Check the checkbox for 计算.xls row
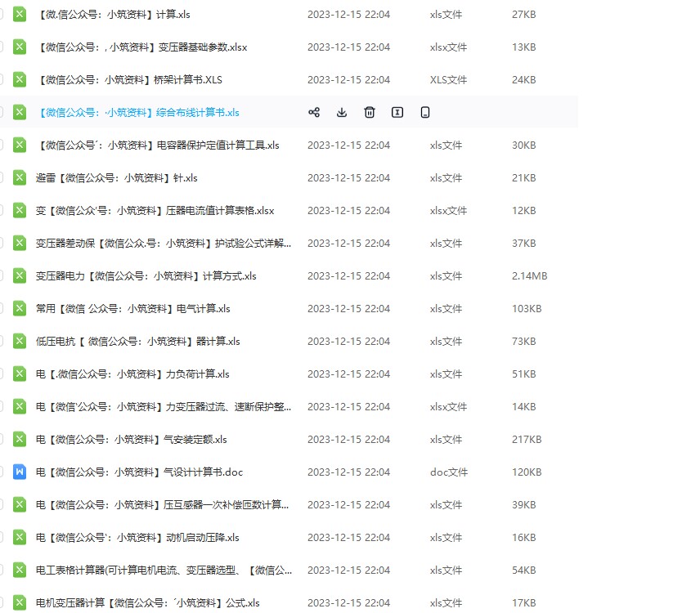Viewport: 700px width, 613px height. click(x=3, y=14)
